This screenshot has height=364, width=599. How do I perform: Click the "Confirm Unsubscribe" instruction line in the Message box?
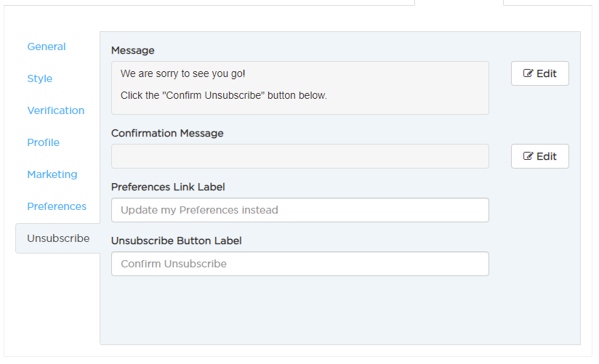[224, 95]
